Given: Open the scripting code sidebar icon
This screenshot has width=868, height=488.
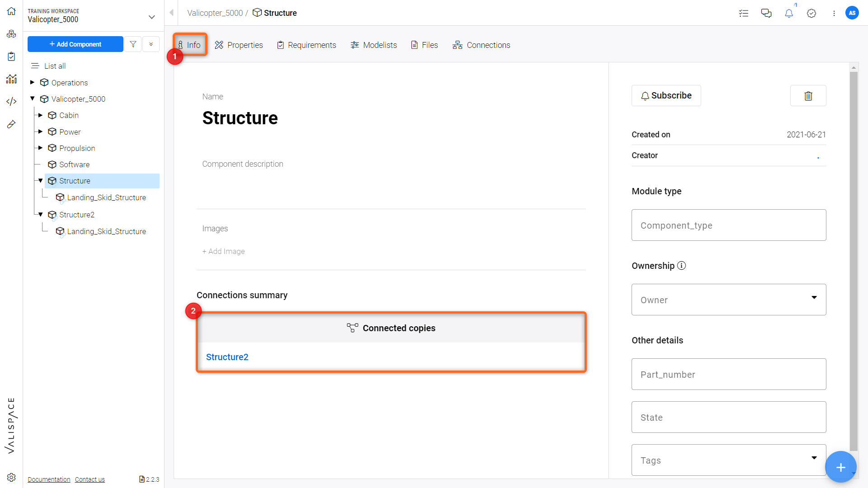Looking at the screenshot, I should click(11, 101).
